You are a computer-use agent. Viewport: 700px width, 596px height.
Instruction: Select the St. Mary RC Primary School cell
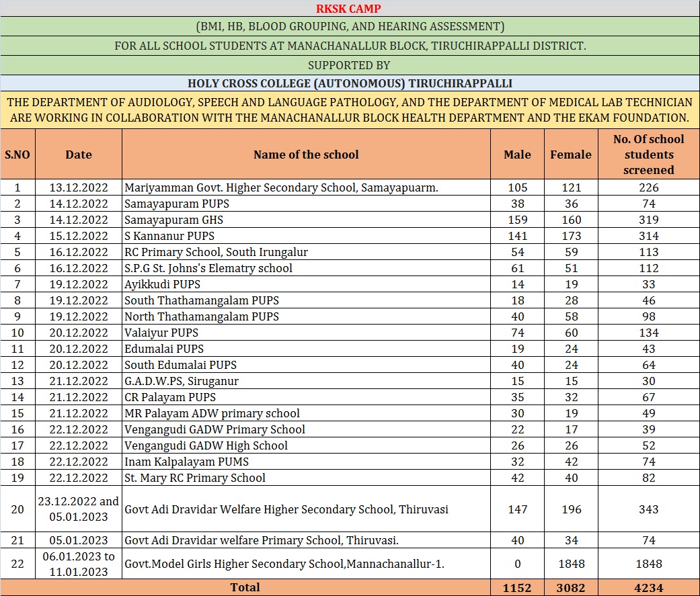[x=195, y=478]
